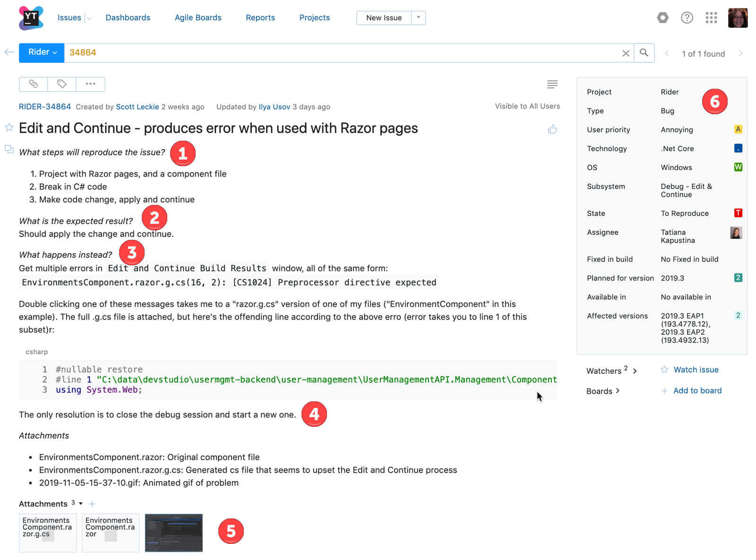Open the Dashboards menu
The height and width of the screenshot is (560, 756).
coord(128,17)
